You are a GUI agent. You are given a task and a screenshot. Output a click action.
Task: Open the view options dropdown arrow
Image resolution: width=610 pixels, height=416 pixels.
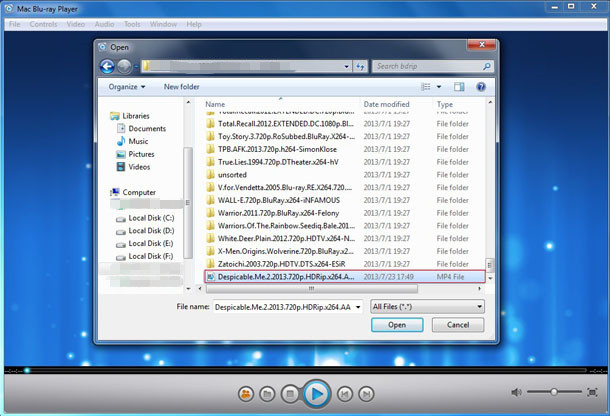pos(439,87)
